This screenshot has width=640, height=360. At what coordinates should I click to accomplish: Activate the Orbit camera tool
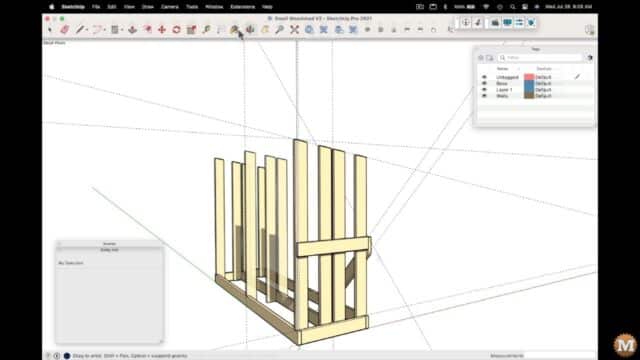(250, 30)
